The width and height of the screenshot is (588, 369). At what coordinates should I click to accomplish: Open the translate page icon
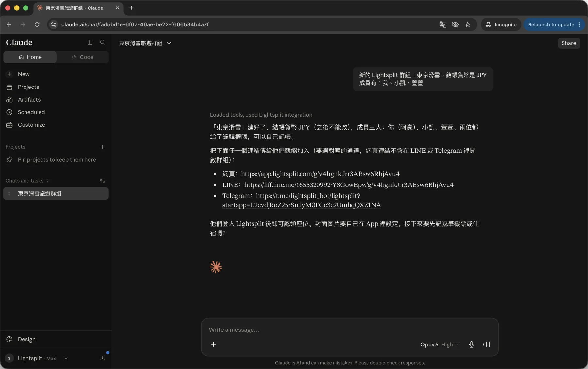(443, 24)
